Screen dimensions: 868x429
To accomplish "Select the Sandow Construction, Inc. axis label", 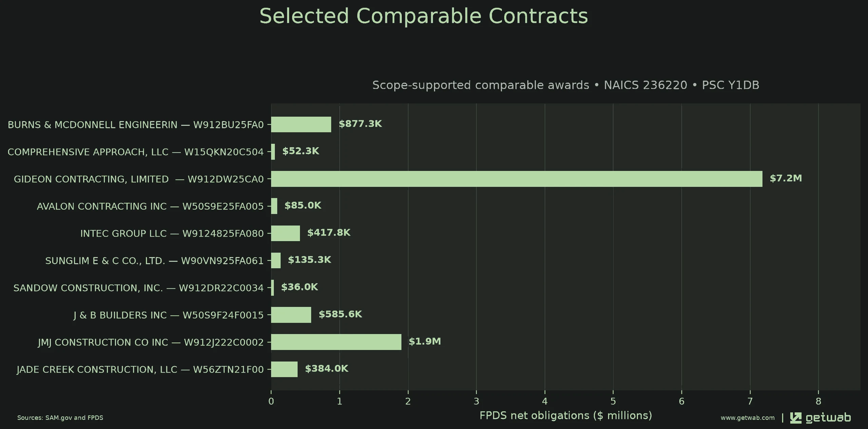I will coord(138,288).
